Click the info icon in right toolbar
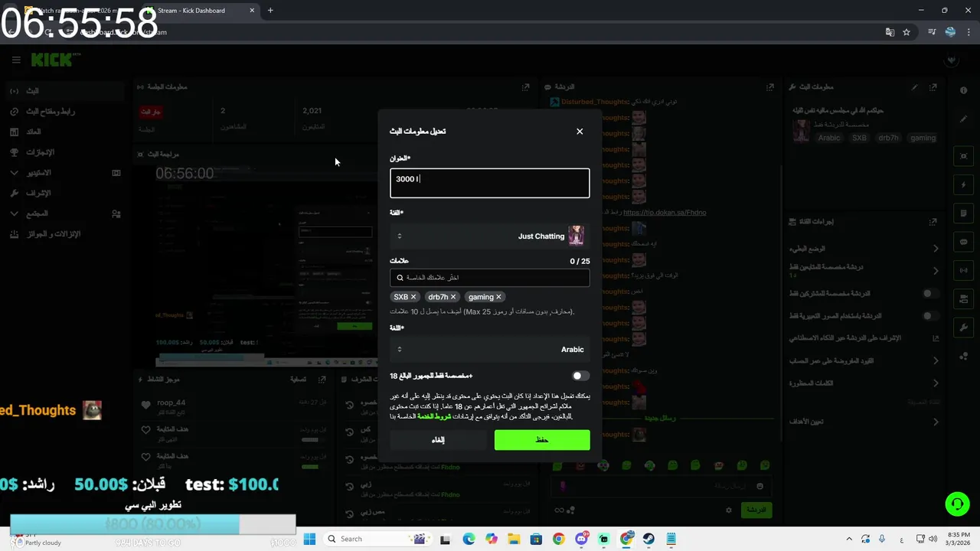This screenshot has height=551, width=980. click(x=964, y=90)
